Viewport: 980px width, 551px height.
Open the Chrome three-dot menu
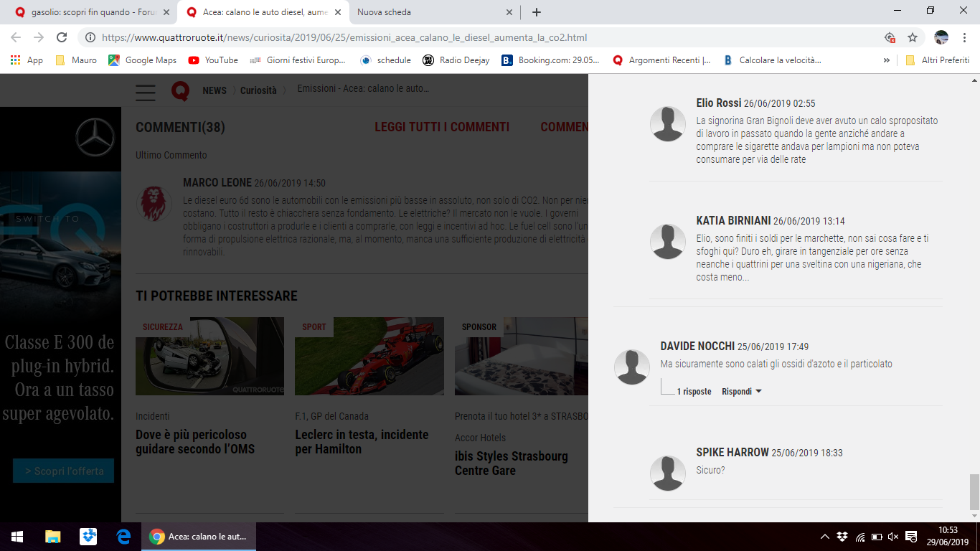pyautogui.click(x=964, y=37)
